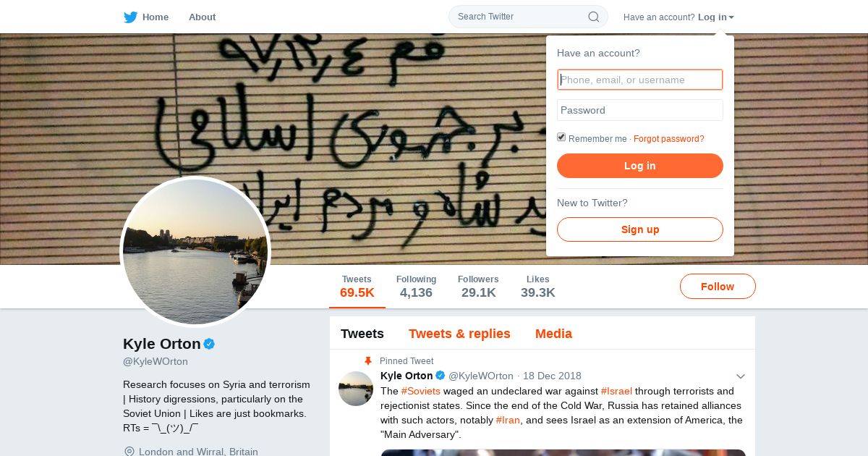Open the Forgot password link

coord(669,139)
